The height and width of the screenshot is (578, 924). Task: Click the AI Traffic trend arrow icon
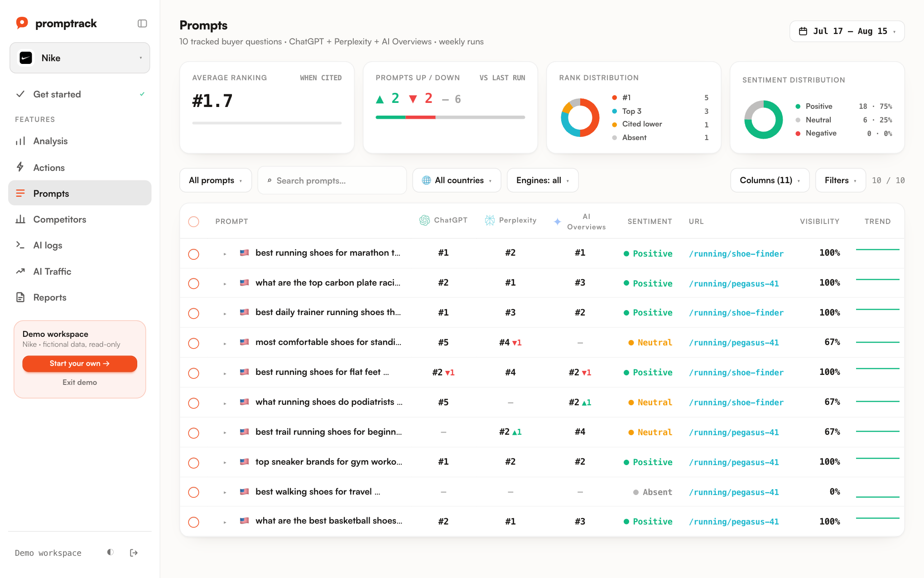[x=20, y=272]
